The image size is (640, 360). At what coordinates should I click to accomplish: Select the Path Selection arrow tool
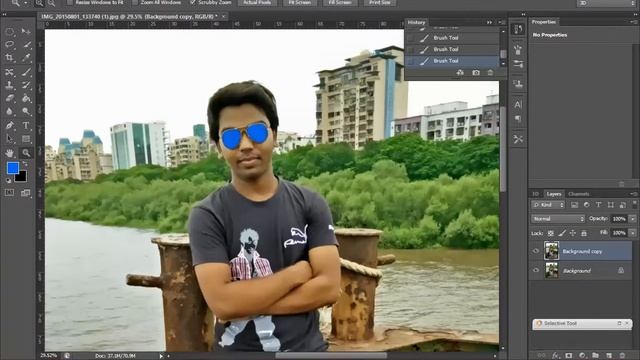9,139
